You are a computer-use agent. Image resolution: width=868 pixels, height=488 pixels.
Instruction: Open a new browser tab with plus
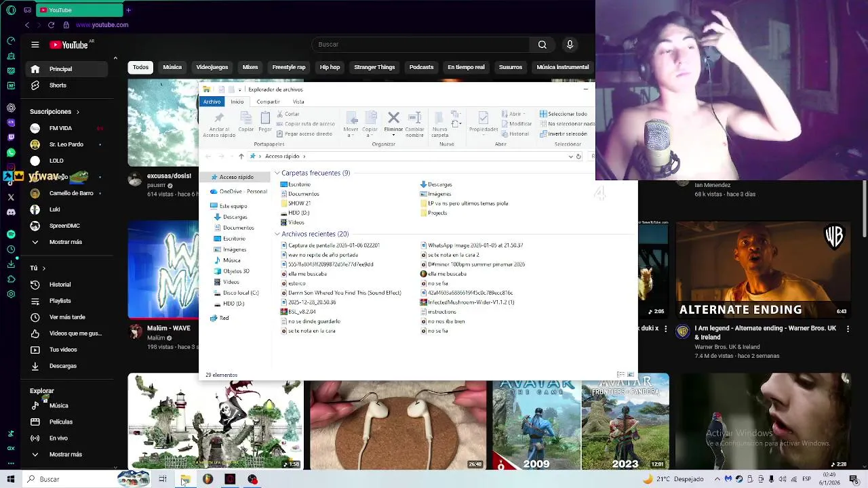[x=128, y=10]
